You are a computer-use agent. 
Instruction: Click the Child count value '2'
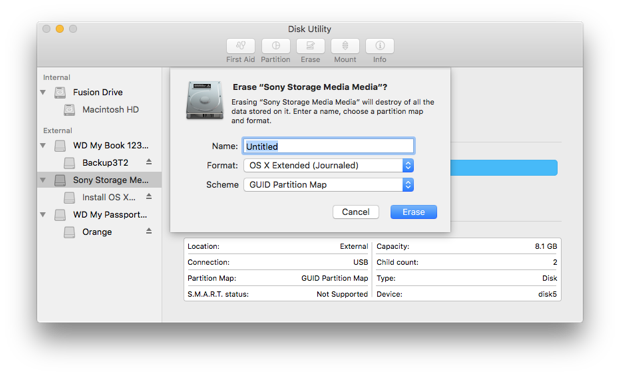555,262
